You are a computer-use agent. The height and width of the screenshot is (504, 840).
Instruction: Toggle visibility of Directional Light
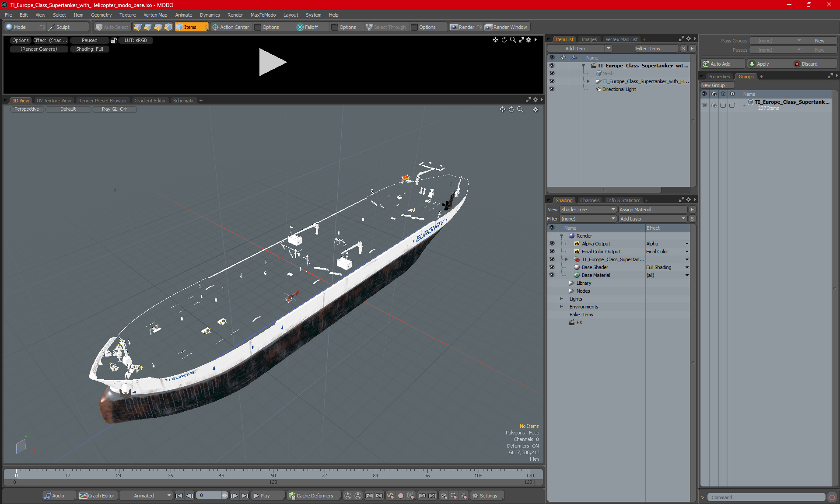[552, 89]
